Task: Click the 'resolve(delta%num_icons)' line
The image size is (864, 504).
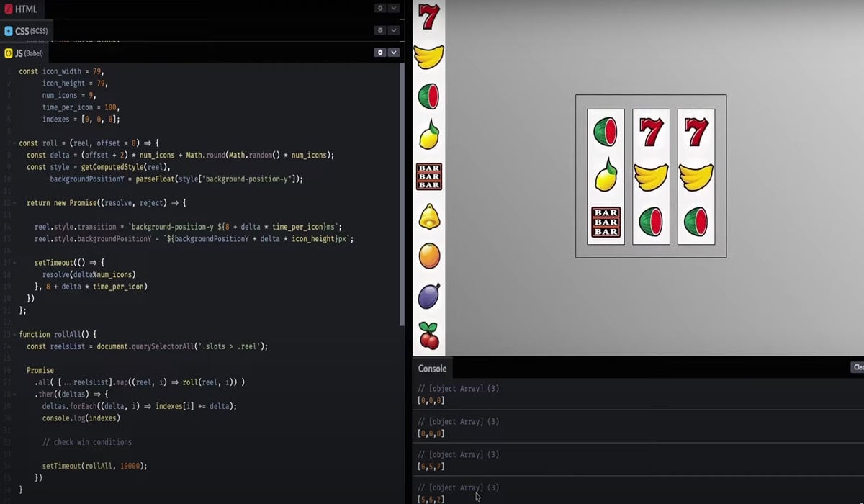Action: click(x=89, y=274)
